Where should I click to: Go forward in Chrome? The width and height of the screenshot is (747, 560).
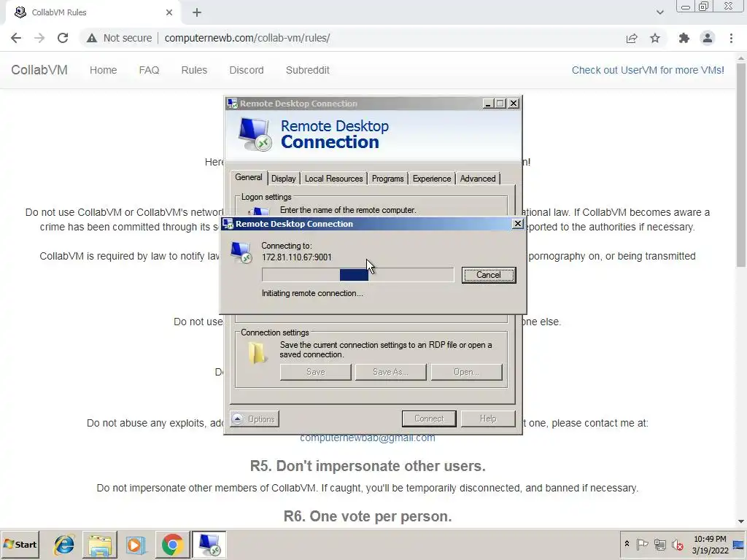(39, 38)
